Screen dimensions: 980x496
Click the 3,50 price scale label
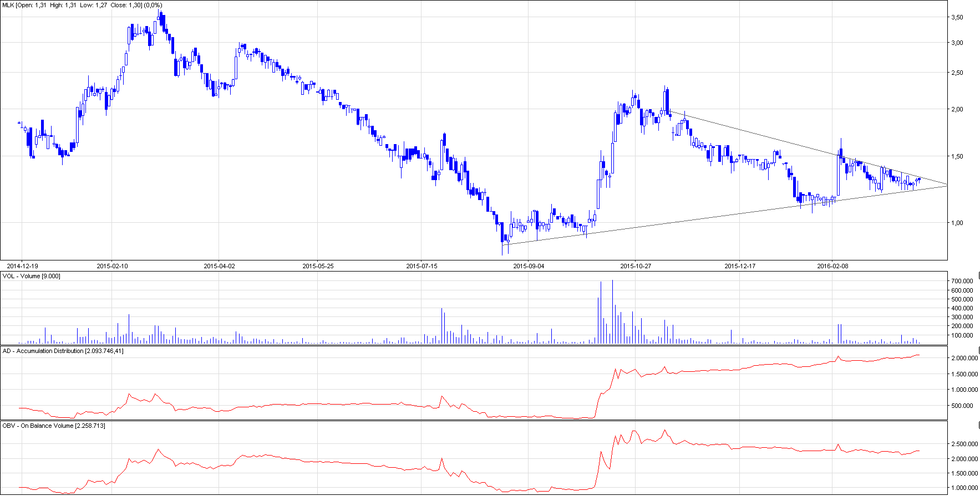[x=957, y=17]
